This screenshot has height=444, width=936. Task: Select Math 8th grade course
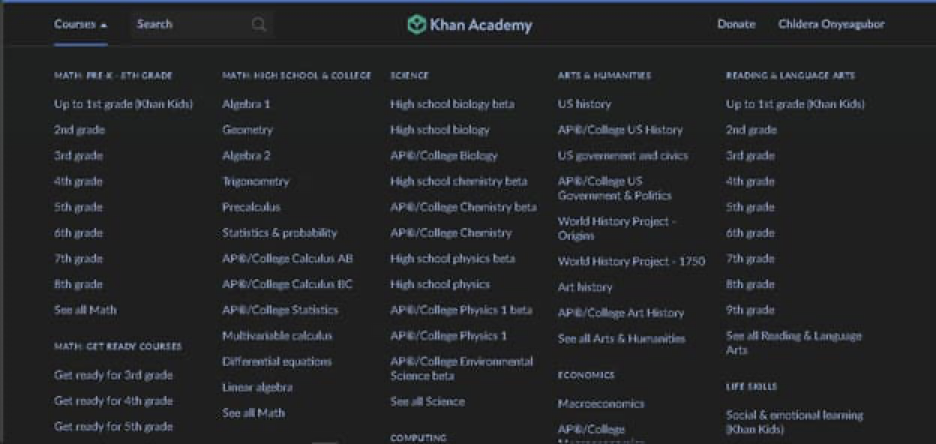point(78,283)
